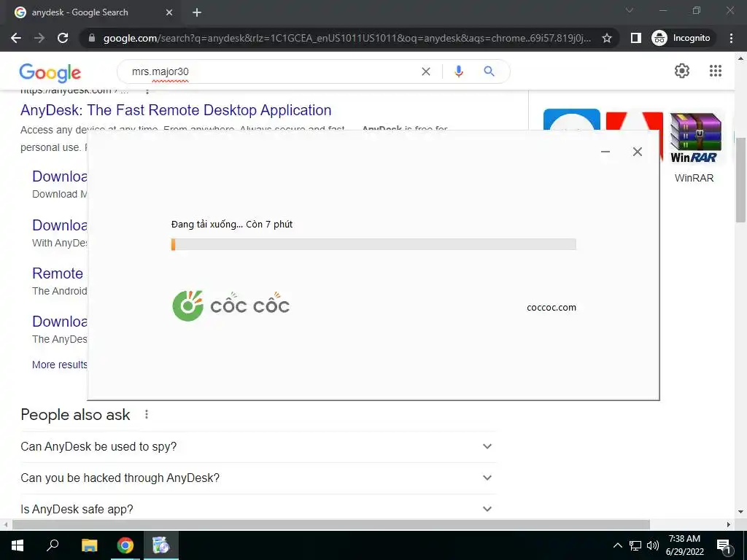
Task: Click the Cốc Cốc logo
Action: coord(231,306)
